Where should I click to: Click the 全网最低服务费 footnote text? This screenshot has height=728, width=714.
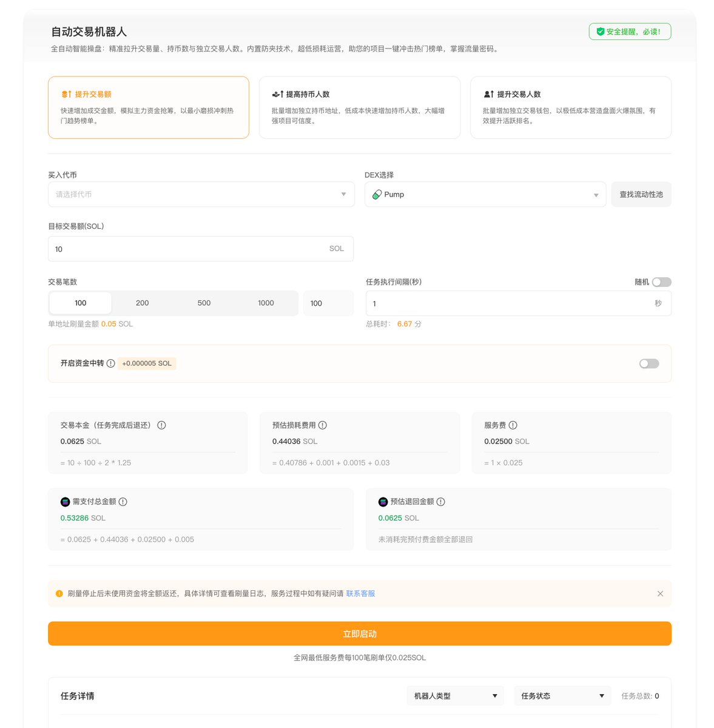point(360,658)
